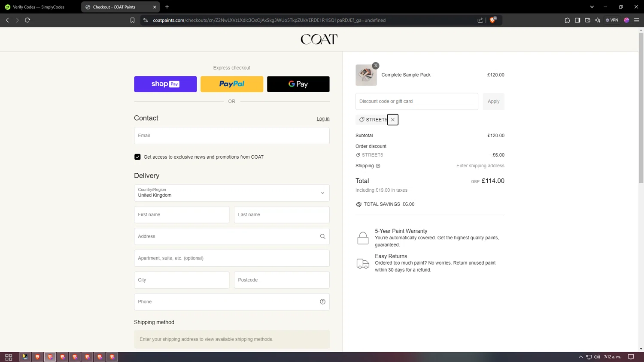This screenshot has width=644, height=362.
Task: Focus the Phone field
Action: [232, 302]
